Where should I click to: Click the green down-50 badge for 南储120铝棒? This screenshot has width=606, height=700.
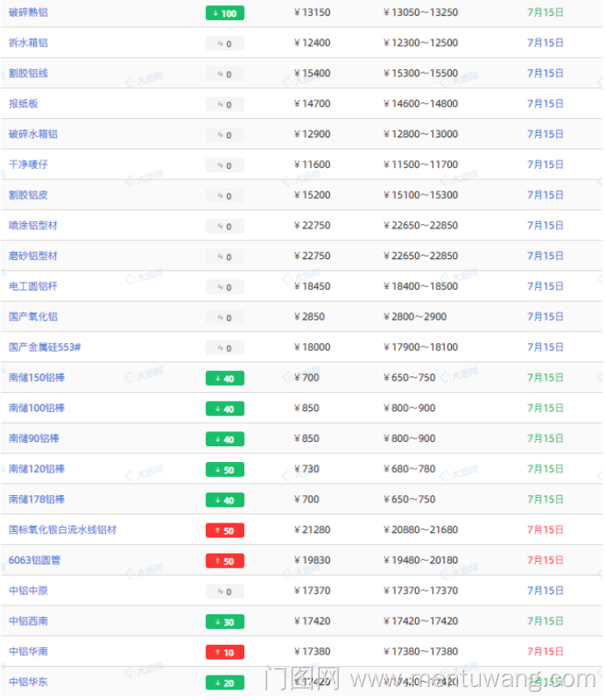[224, 470]
